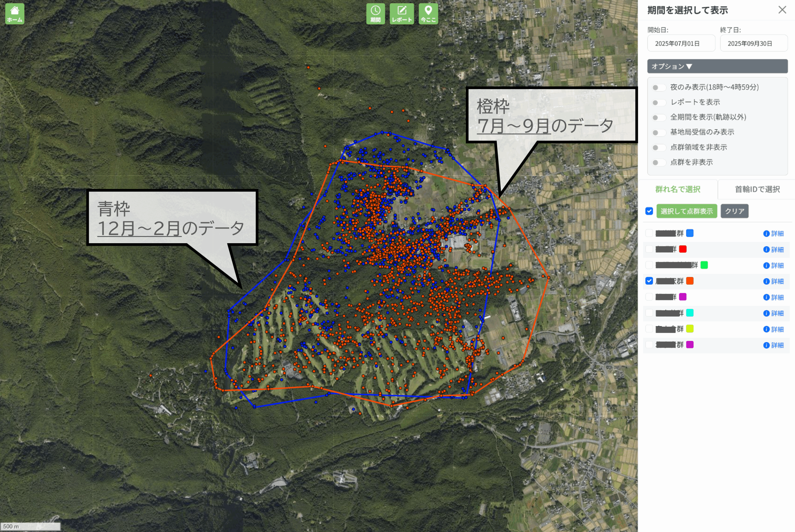Click the 今ここ location pin icon
Viewport: 795px width, 532px height.
point(428,14)
